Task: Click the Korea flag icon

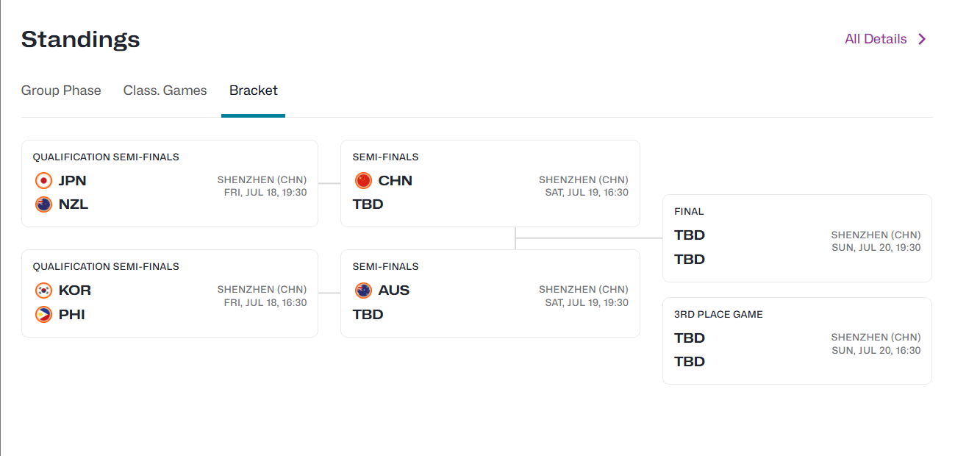Action: click(x=43, y=291)
